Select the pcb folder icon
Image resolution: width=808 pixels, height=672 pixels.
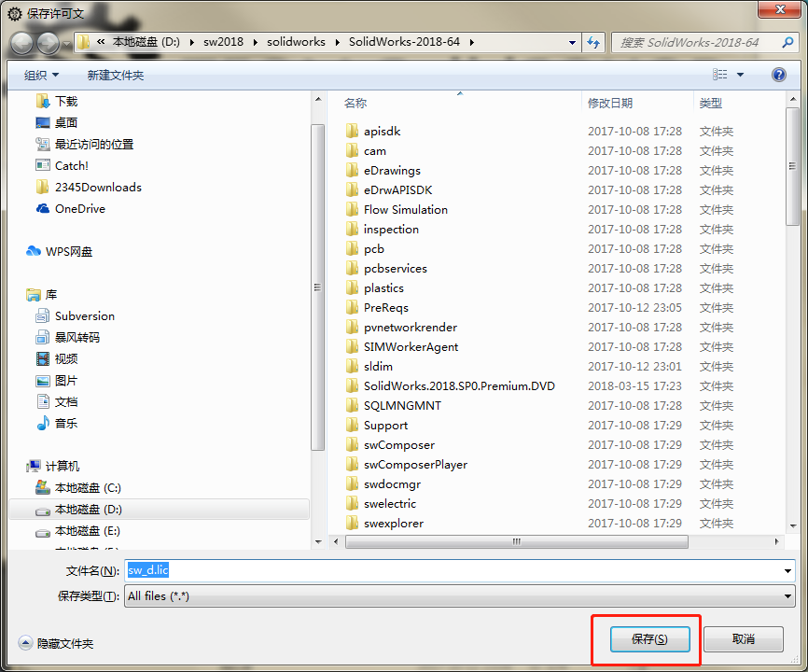point(352,248)
